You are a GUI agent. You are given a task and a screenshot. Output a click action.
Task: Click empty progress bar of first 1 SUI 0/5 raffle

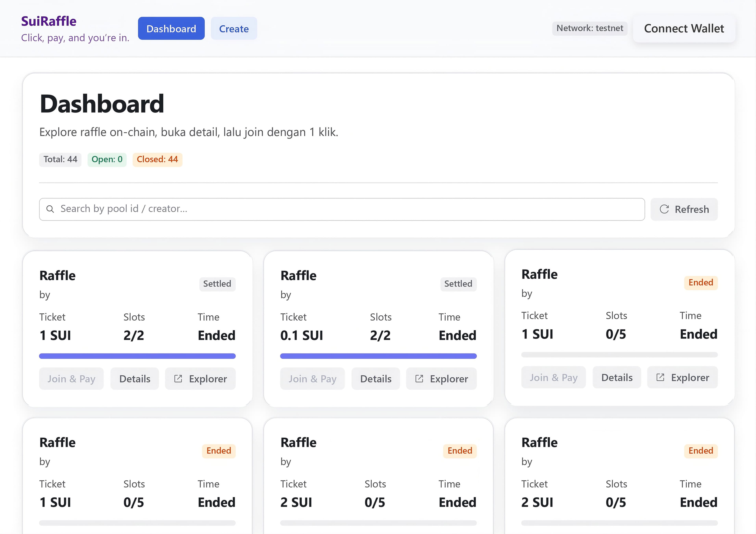pos(619,355)
